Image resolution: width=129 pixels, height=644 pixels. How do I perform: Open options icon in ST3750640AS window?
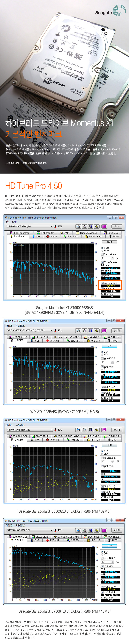(x=97, y=530)
